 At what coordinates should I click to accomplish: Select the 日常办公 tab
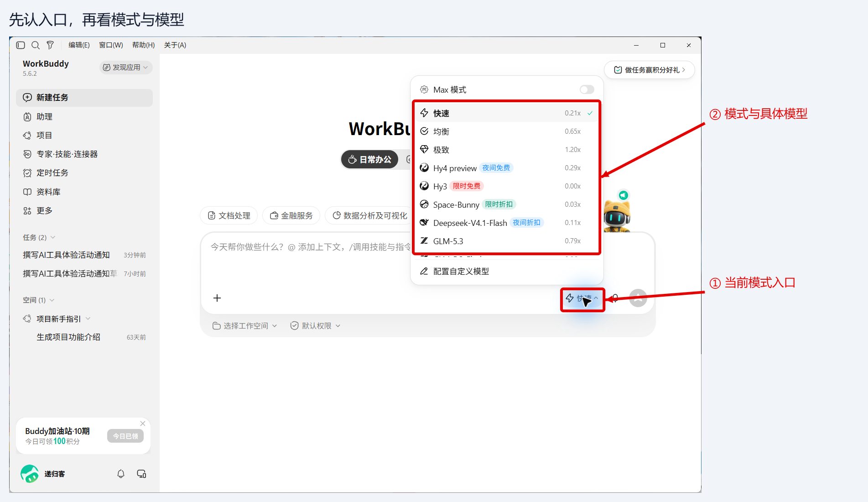point(369,159)
